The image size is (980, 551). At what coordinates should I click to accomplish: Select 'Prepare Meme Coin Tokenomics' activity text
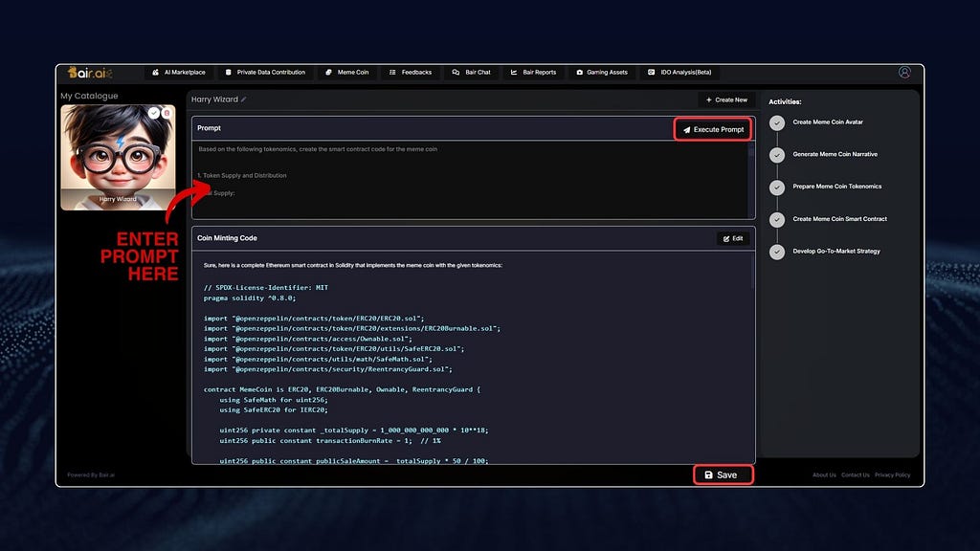(836, 187)
